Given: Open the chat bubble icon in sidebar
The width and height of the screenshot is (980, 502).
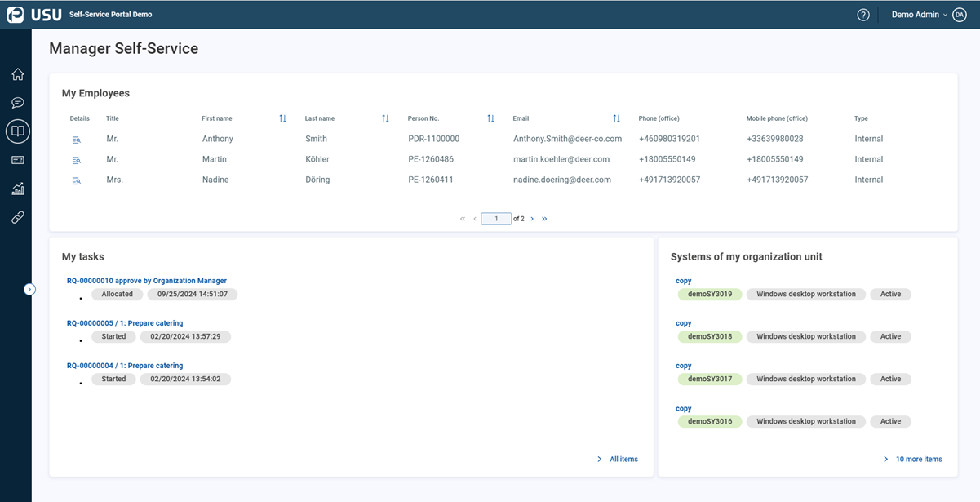Looking at the screenshot, I should coord(18,103).
